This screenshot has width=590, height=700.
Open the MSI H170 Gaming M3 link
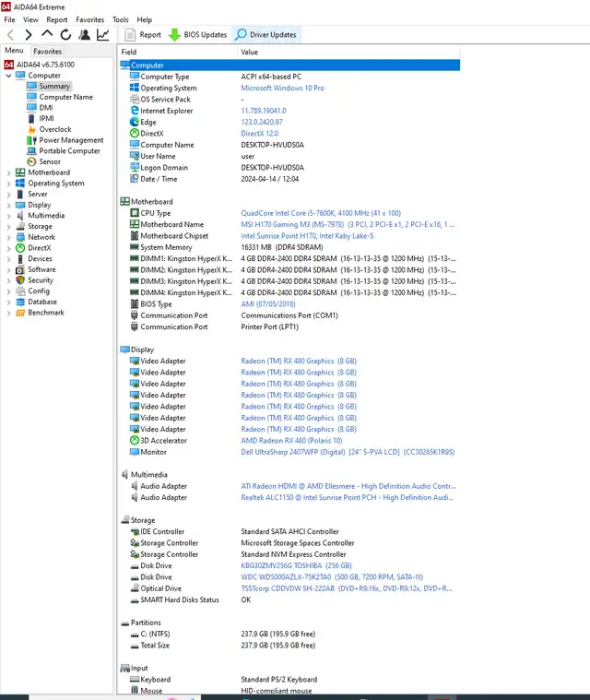[x=348, y=224]
